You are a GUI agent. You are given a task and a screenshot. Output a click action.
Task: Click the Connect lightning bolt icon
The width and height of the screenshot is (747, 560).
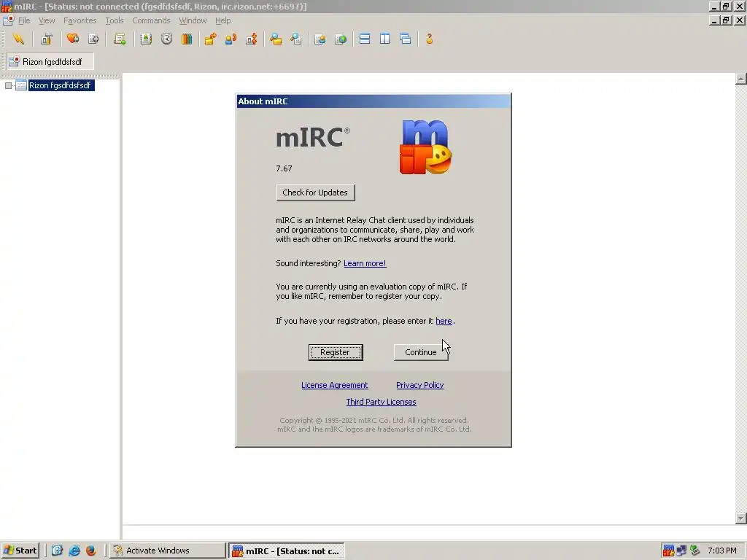point(18,39)
